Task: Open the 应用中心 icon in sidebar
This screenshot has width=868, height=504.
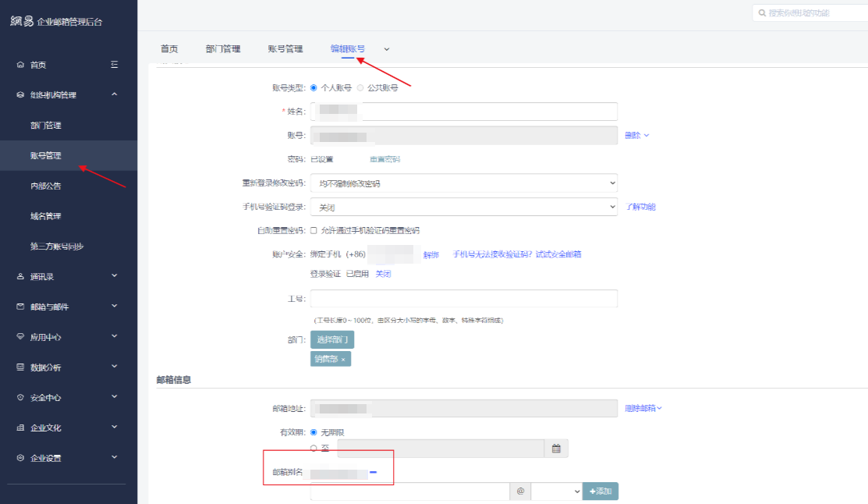Action: (19, 336)
